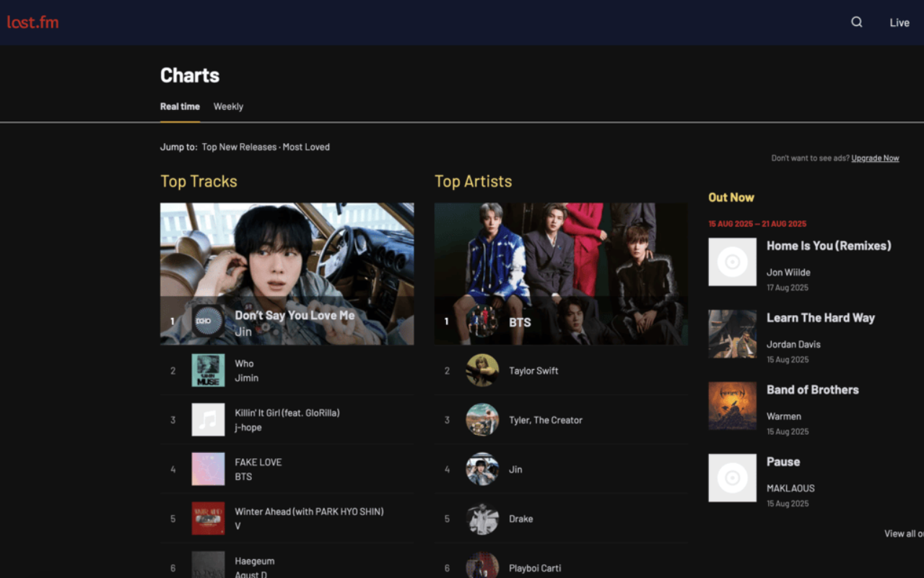
Task: Click Drake's round avatar
Action: 482,519
